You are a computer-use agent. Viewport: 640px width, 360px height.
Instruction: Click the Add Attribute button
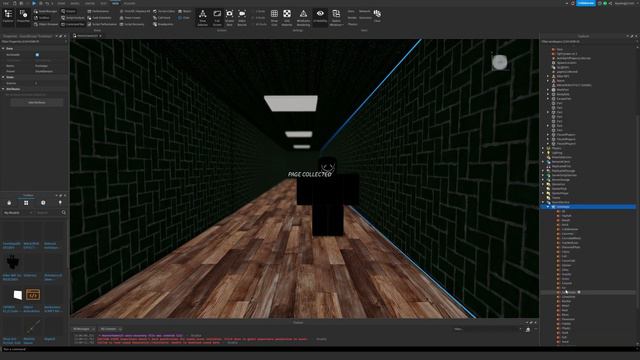tap(37, 102)
